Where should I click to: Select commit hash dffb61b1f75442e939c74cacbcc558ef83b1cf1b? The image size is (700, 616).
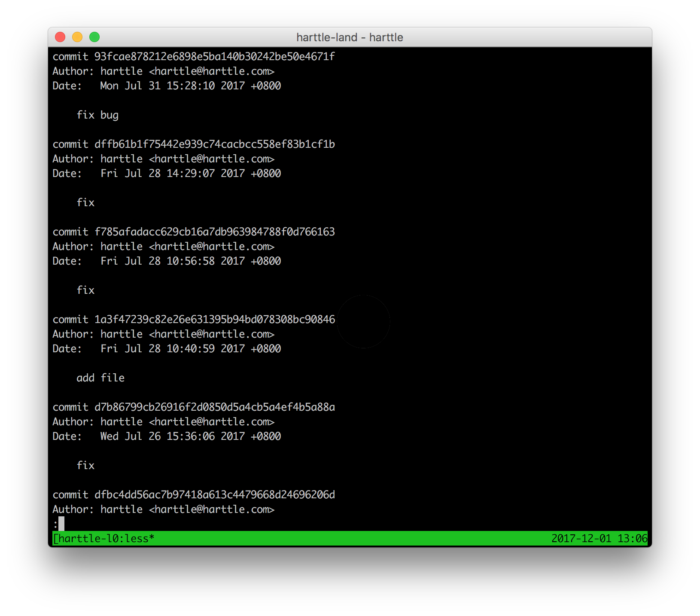(215, 145)
